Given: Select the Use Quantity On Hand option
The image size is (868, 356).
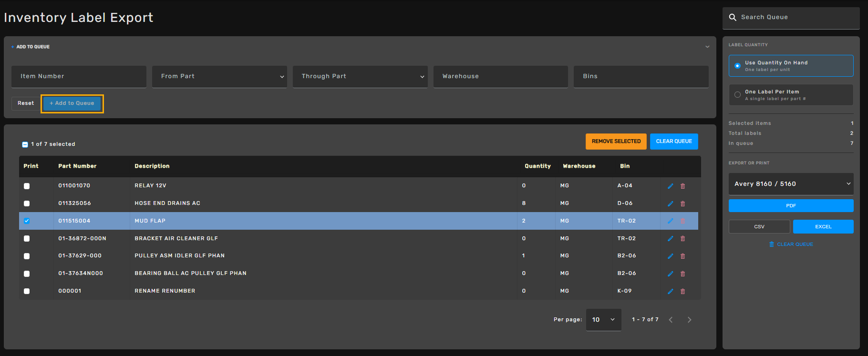Looking at the screenshot, I should pyautogui.click(x=791, y=66).
